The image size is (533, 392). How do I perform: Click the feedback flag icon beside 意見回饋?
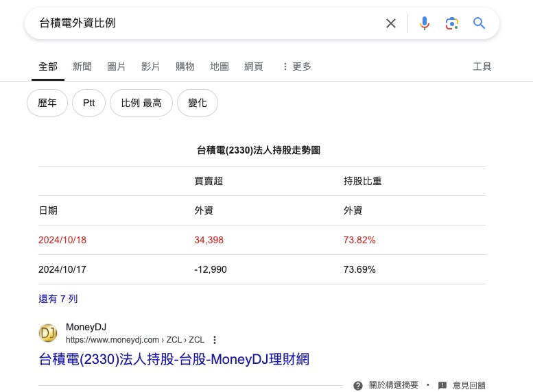442,386
